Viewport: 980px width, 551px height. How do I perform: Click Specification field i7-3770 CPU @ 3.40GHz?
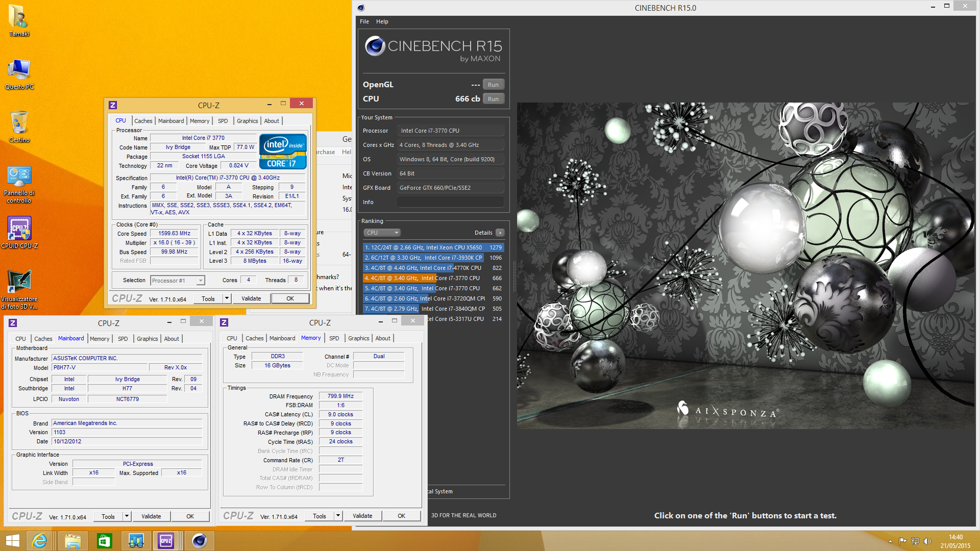[x=228, y=178]
